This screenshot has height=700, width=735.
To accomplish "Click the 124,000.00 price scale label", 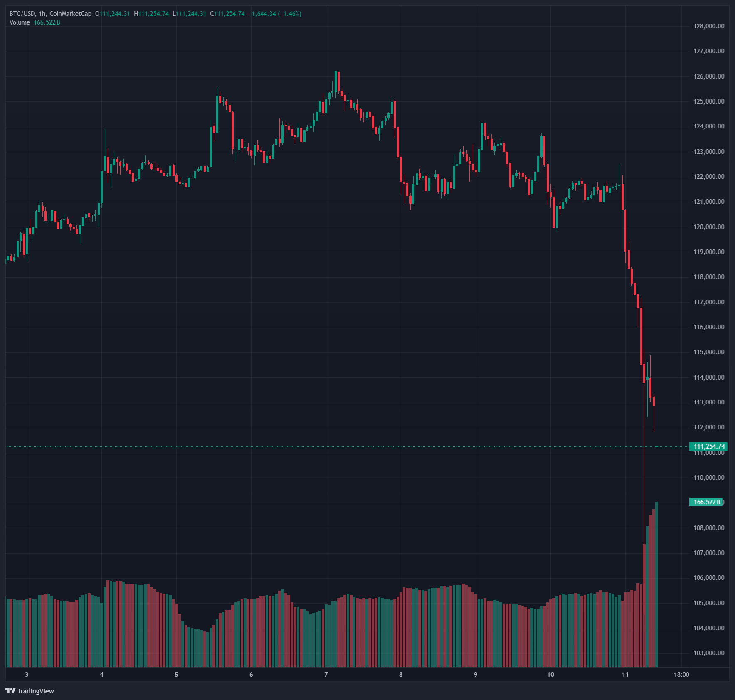I will [709, 126].
